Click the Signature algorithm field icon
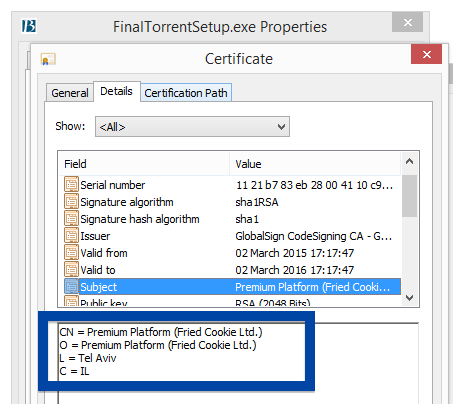Image resolution: width=453 pixels, height=404 pixels. point(71,202)
